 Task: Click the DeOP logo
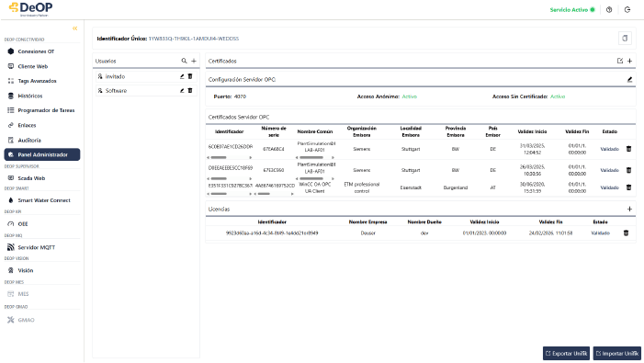pyautogui.click(x=31, y=9)
